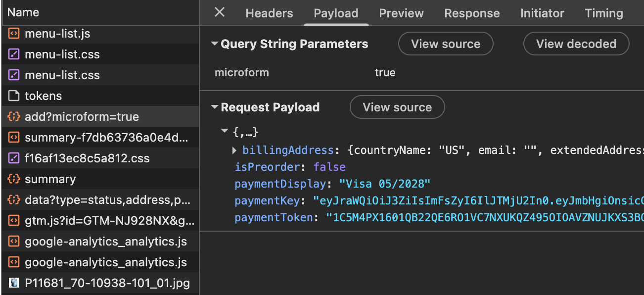644x295 pixels.
Task: Select the add?microform=true request
Action: pyautogui.click(x=100, y=117)
